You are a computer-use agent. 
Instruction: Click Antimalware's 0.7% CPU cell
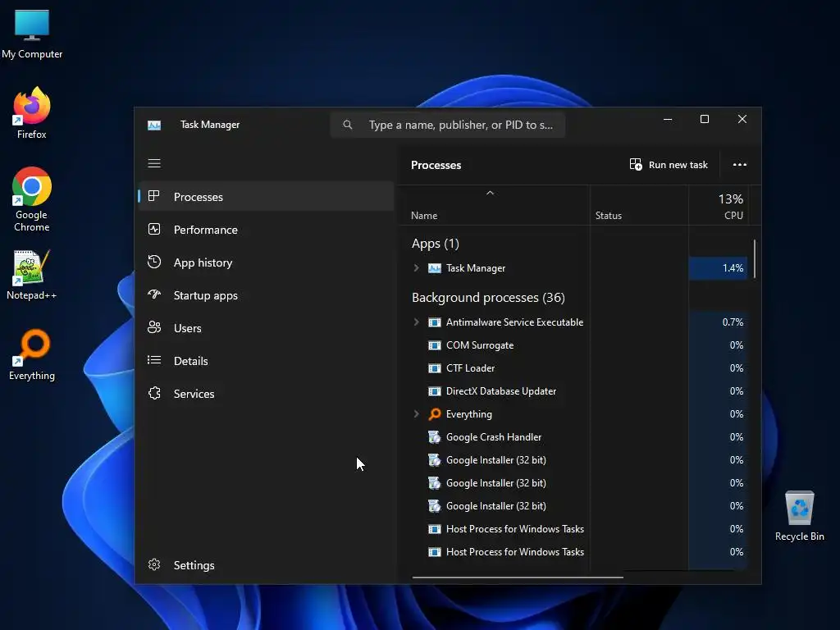coord(718,322)
